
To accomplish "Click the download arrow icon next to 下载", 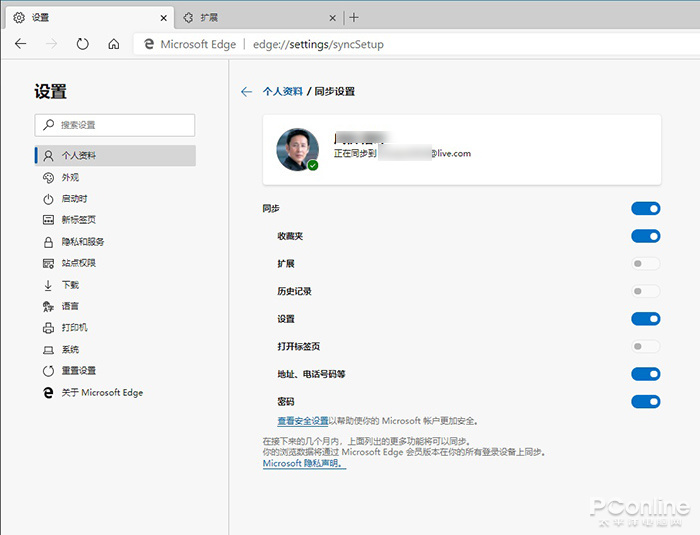I will (48, 285).
